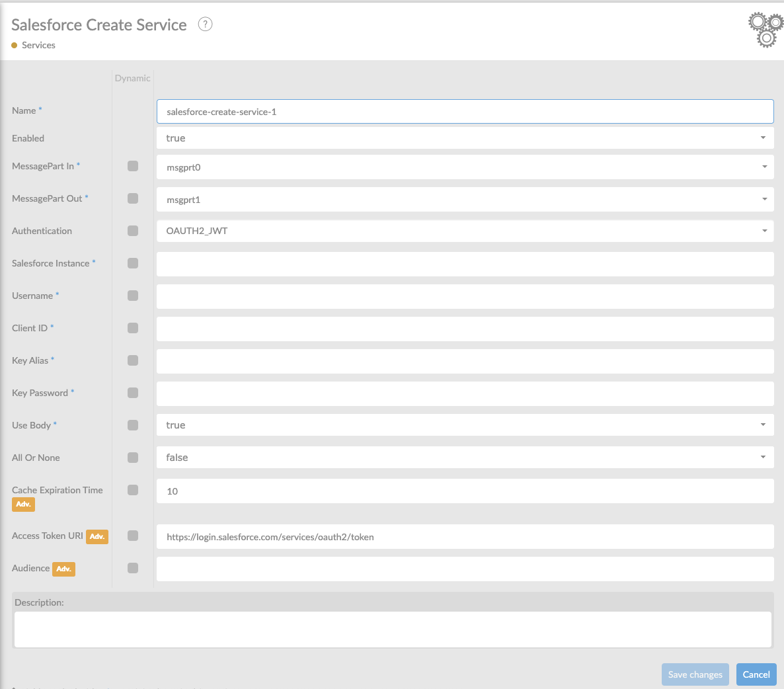The height and width of the screenshot is (689, 784).
Task: Toggle Dynamic checkbox for MessagePart In
Action: (132, 166)
